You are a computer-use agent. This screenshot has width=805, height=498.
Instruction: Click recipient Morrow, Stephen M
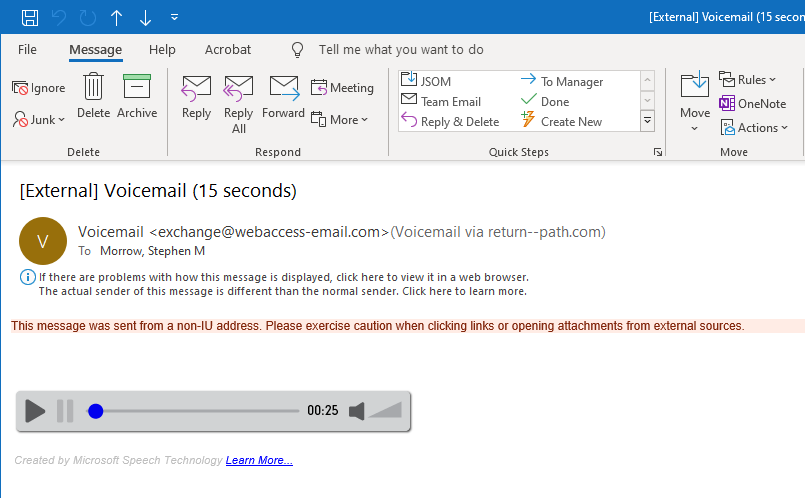click(152, 251)
